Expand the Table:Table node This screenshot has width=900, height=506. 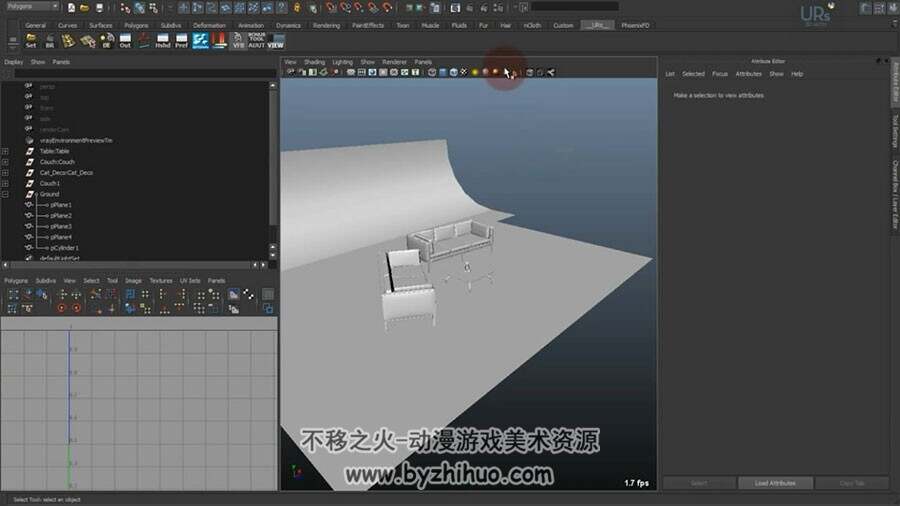(5, 151)
